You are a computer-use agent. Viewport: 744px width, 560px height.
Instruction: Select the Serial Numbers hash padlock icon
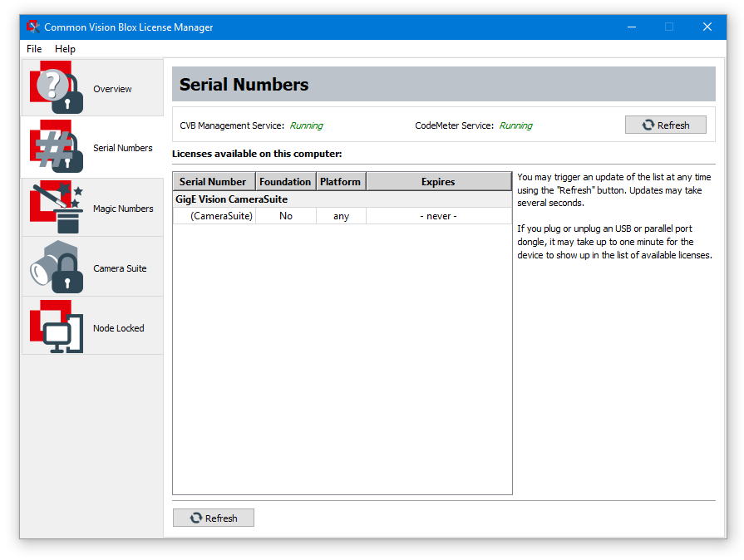pos(57,148)
